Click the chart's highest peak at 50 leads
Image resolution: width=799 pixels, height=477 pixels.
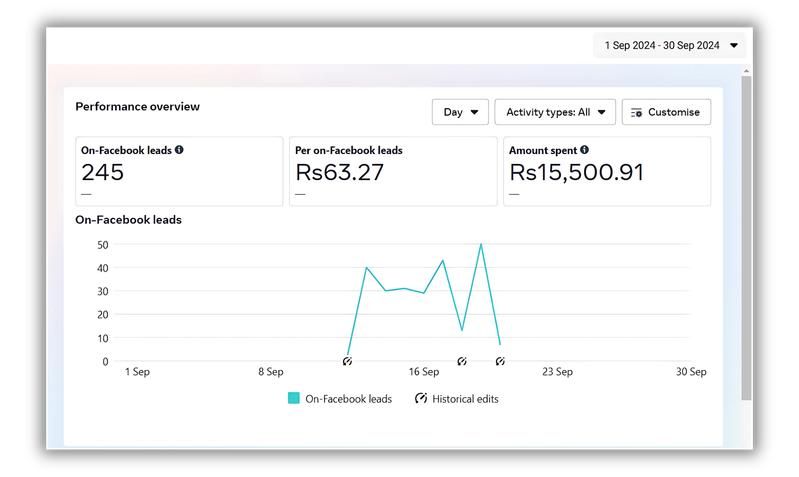point(481,244)
